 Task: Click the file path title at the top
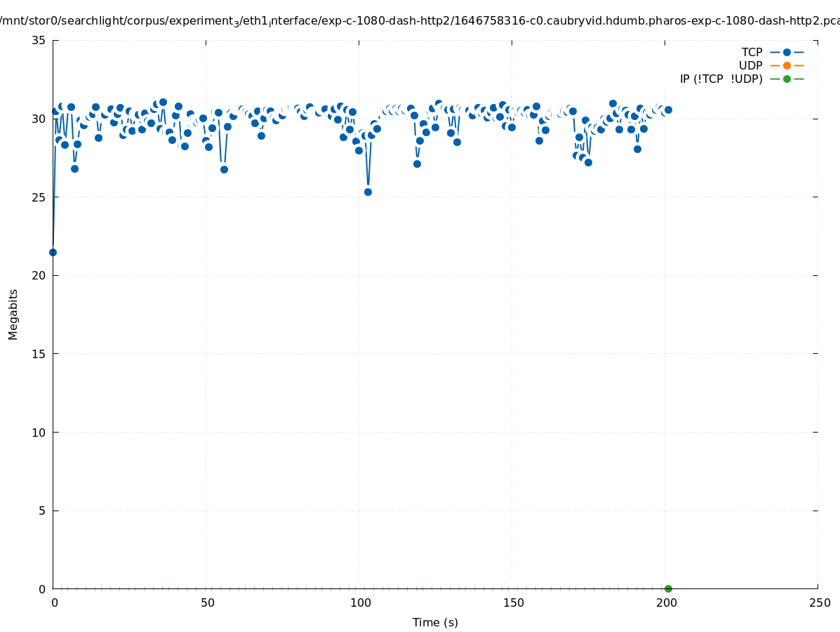click(x=420, y=20)
